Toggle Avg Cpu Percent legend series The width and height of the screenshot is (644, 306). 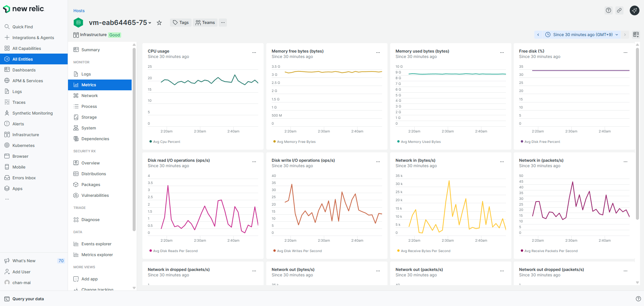165,142
